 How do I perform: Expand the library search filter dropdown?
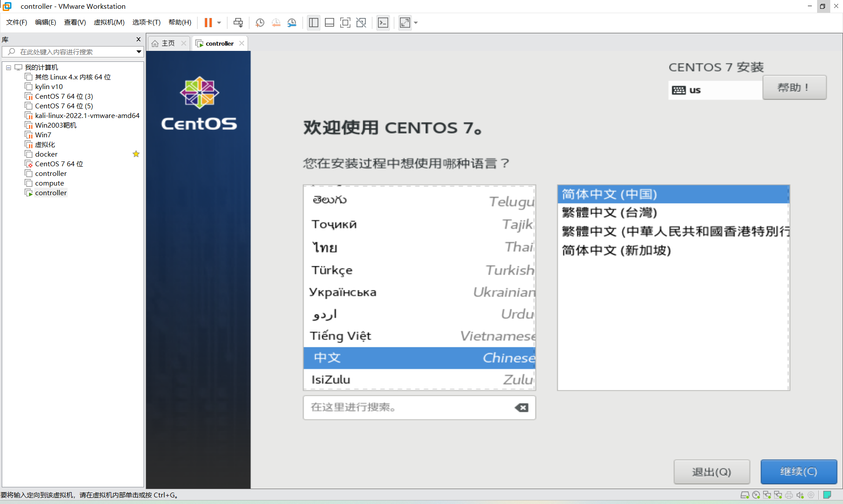[139, 52]
